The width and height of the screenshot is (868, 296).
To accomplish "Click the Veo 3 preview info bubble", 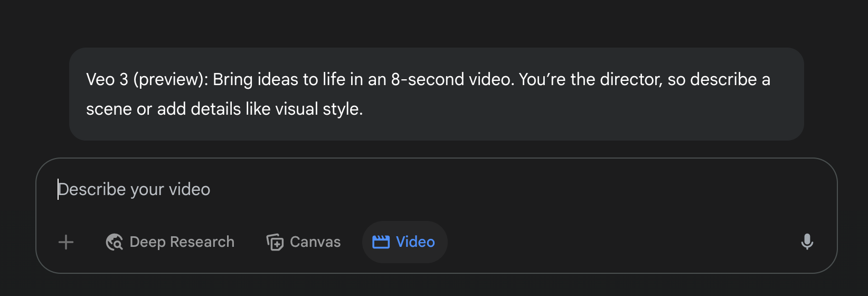I will pyautogui.click(x=437, y=94).
